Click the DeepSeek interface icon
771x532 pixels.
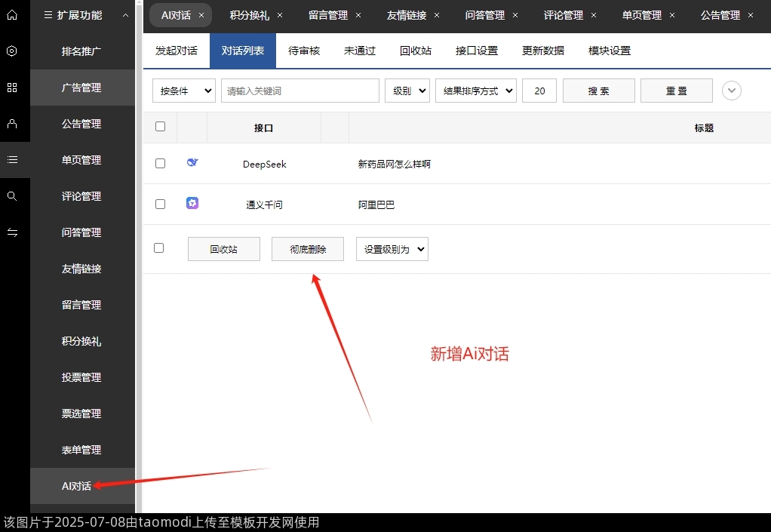click(192, 162)
